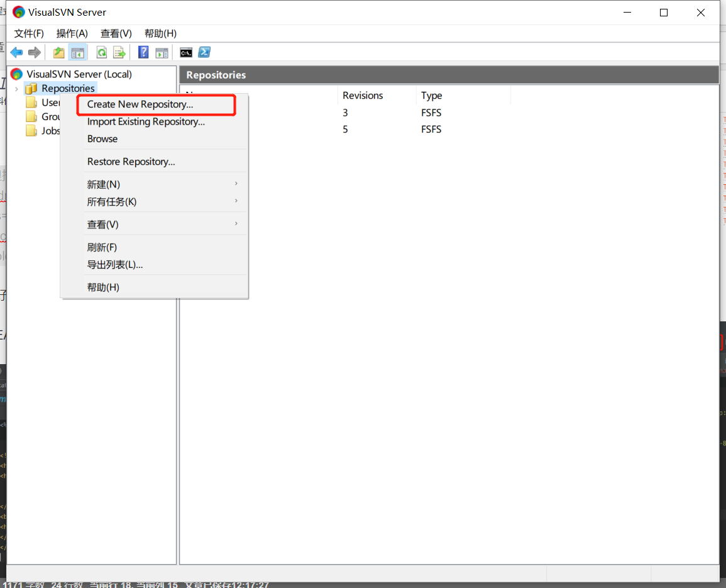Screen dimensions: 726x588
Task: Toggle the Show/Hide Action Pane icon
Action: [x=162, y=52]
